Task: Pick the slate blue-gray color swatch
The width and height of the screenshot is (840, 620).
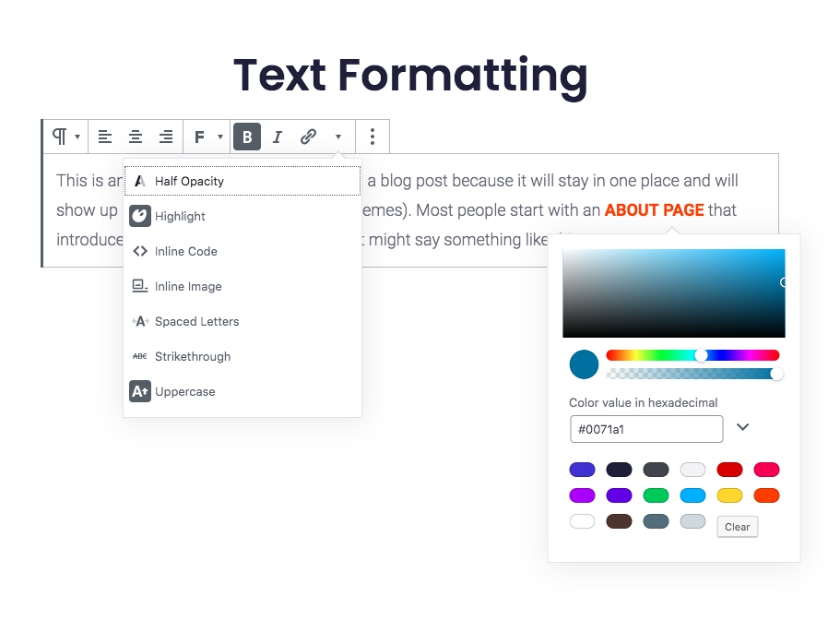Action: (657, 521)
